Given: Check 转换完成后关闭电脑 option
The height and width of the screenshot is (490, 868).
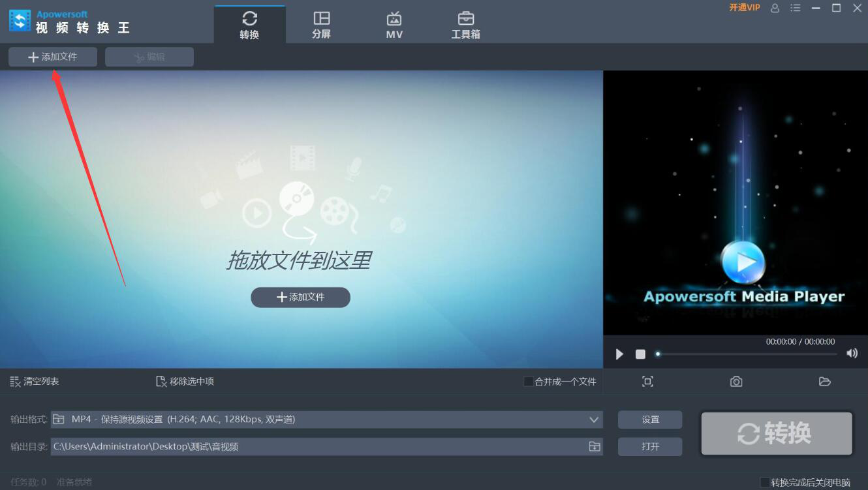Looking at the screenshot, I should pyautogui.click(x=764, y=482).
